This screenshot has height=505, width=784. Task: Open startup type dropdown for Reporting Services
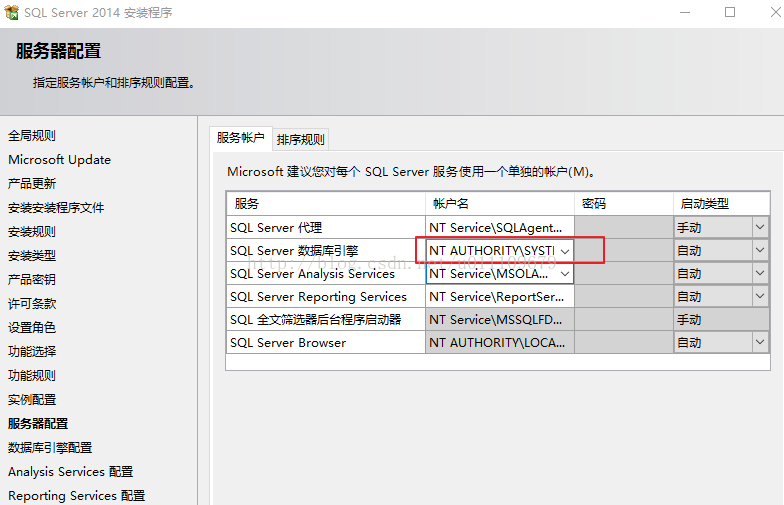pyautogui.click(x=760, y=296)
